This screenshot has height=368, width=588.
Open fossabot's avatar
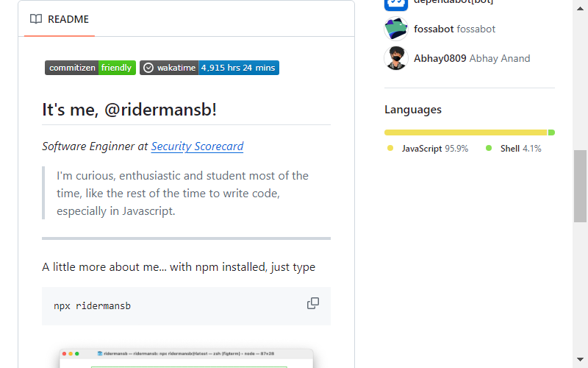(x=396, y=29)
